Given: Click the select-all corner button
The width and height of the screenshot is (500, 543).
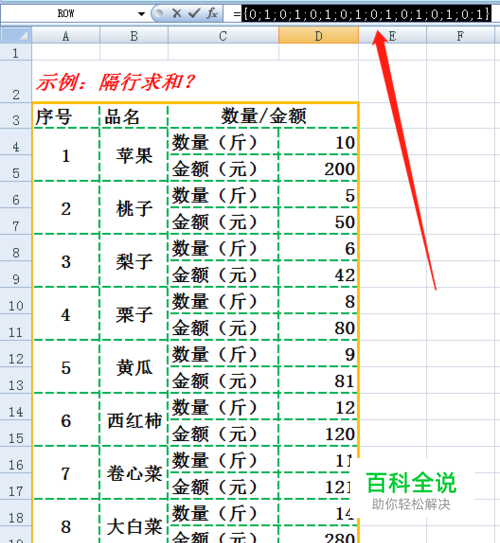Looking at the screenshot, I should (16, 35).
